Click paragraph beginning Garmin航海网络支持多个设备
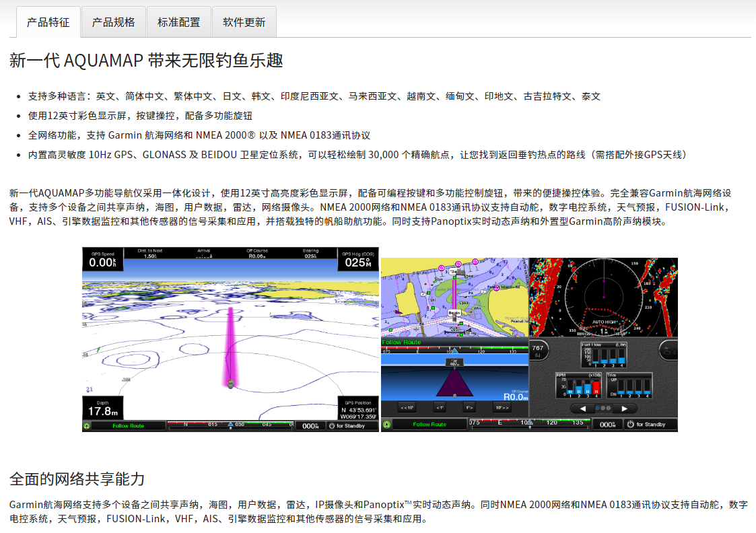Screen dimensions: 756x533 (378, 511)
